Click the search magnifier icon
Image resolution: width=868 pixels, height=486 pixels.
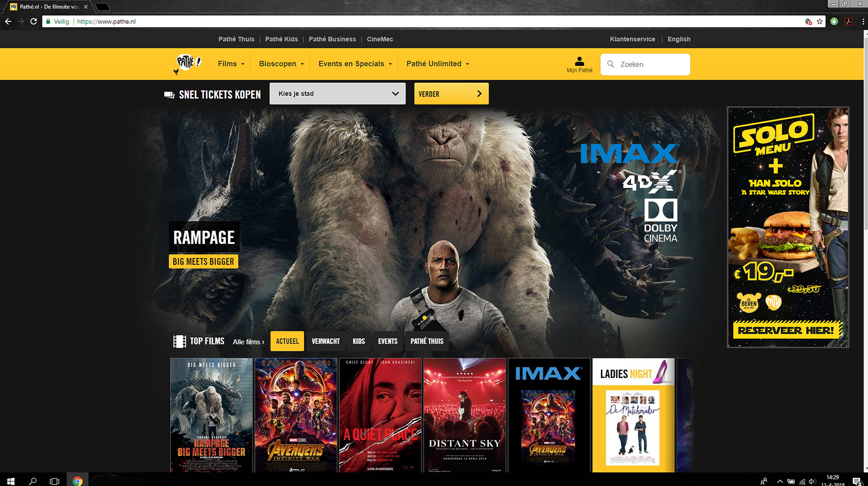click(610, 64)
